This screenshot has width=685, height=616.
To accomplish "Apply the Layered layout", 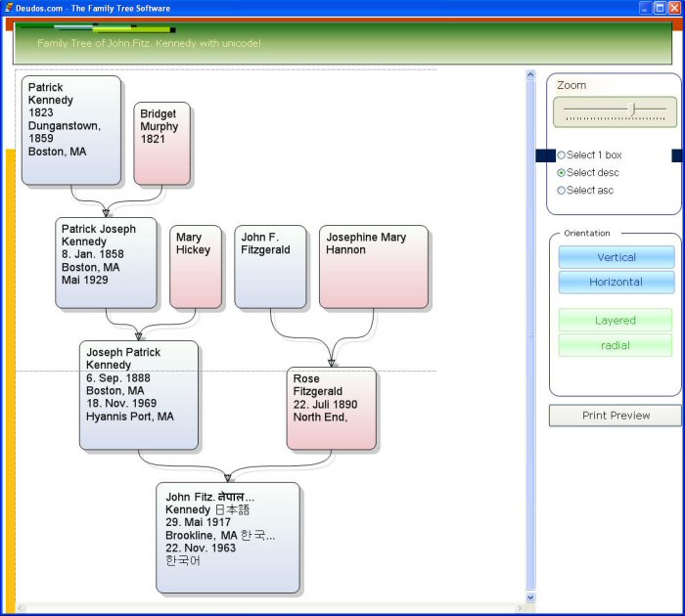I will click(615, 320).
